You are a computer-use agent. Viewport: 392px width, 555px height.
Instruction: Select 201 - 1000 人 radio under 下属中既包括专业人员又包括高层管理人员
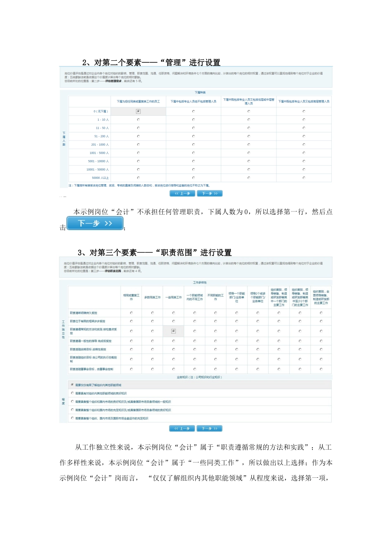click(x=304, y=145)
